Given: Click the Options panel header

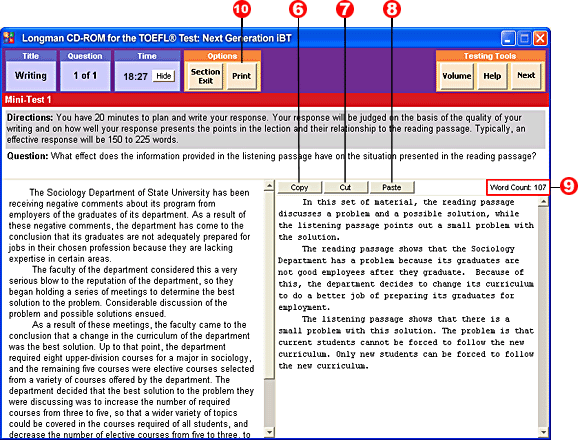Looking at the screenshot, I should 222,56.
